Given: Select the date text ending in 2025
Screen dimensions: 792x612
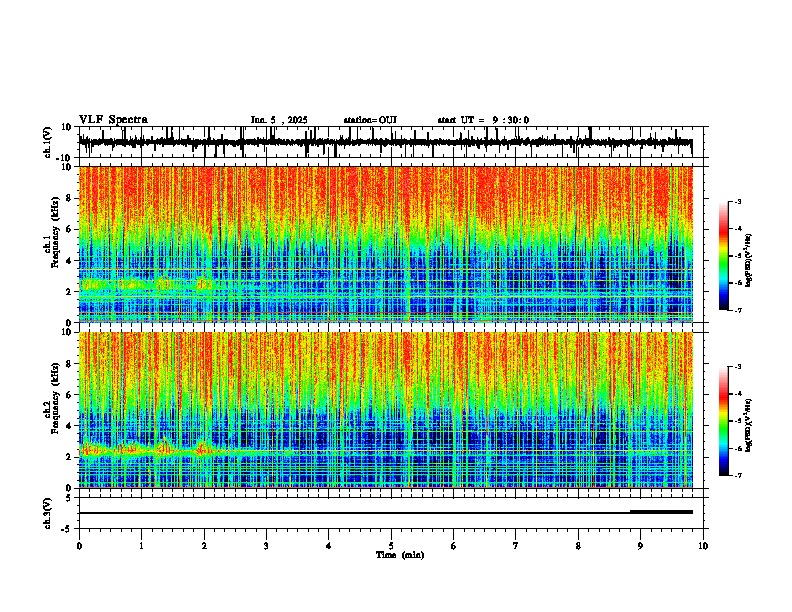Looking at the screenshot, I should [279, 120].
